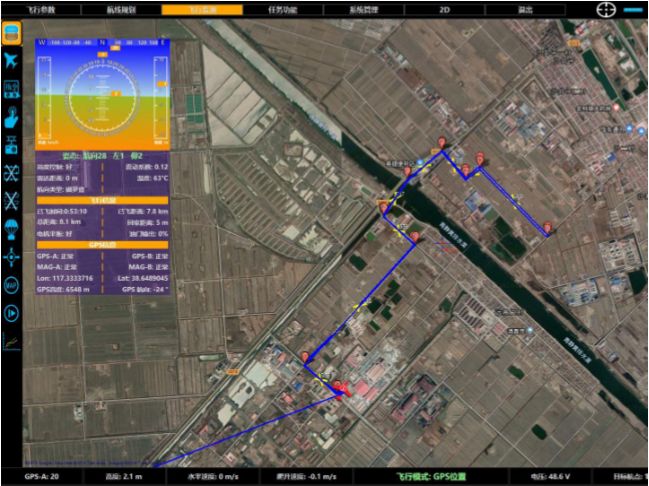
Task: Open the 任务功能 menu tab
Action: (x=282, y=8)
